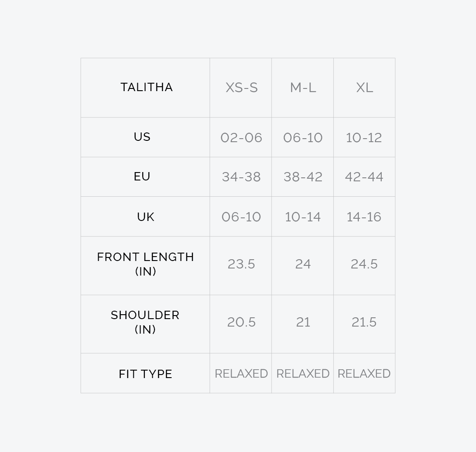Screen dimensions: 476x452
Task: Click the 20.5 shoulder value
Action: coord(241,322)
